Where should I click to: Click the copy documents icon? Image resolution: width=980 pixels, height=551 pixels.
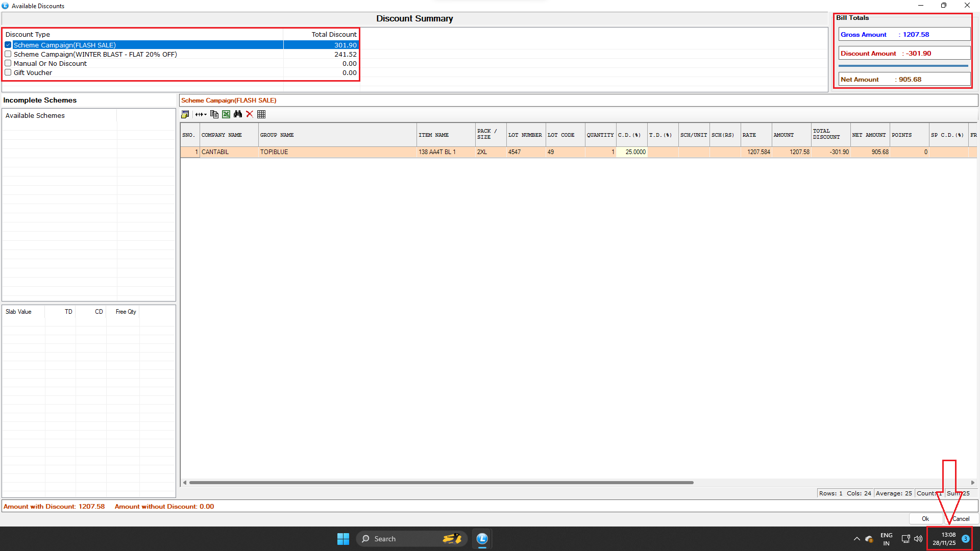click(x=214, y=114)
